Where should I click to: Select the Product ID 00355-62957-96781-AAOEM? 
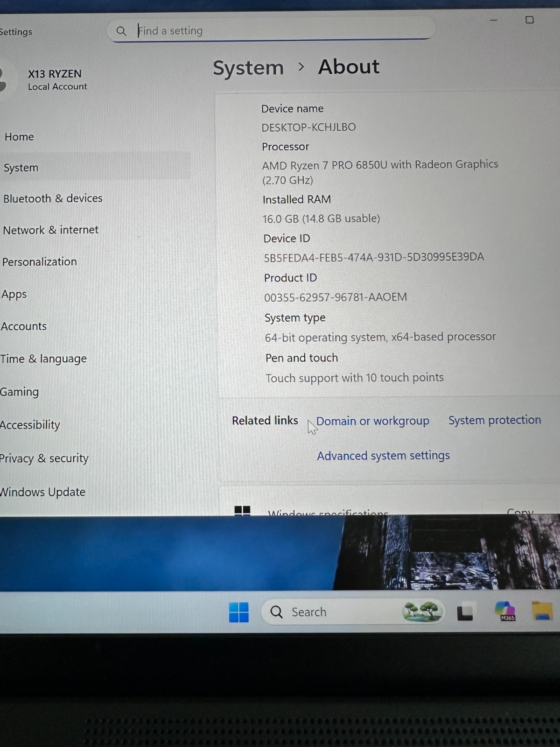click(336, 297)
